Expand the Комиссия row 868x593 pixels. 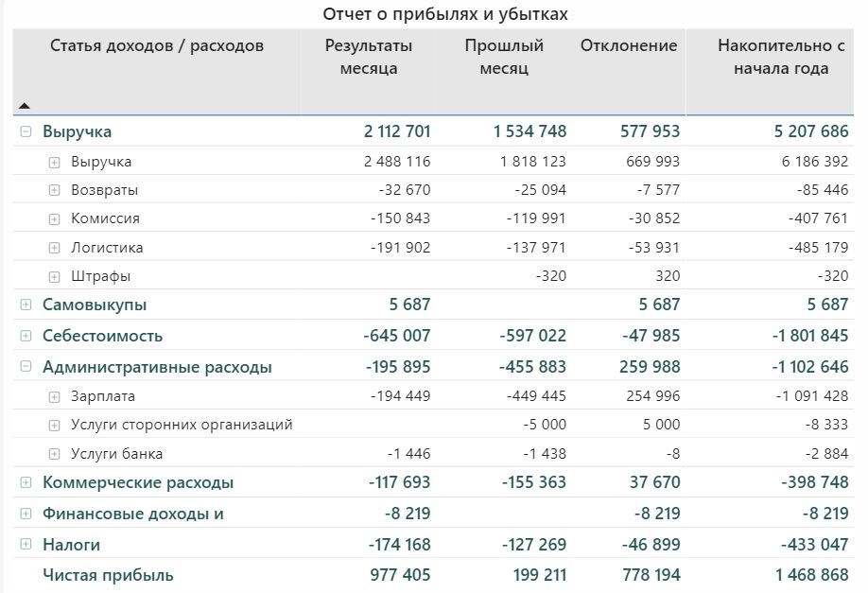54,219
